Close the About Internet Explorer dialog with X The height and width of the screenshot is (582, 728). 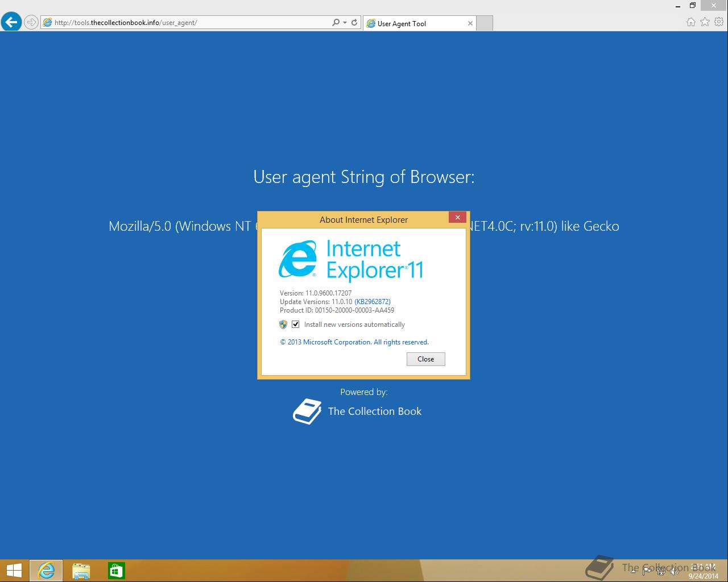pos(457,217)
